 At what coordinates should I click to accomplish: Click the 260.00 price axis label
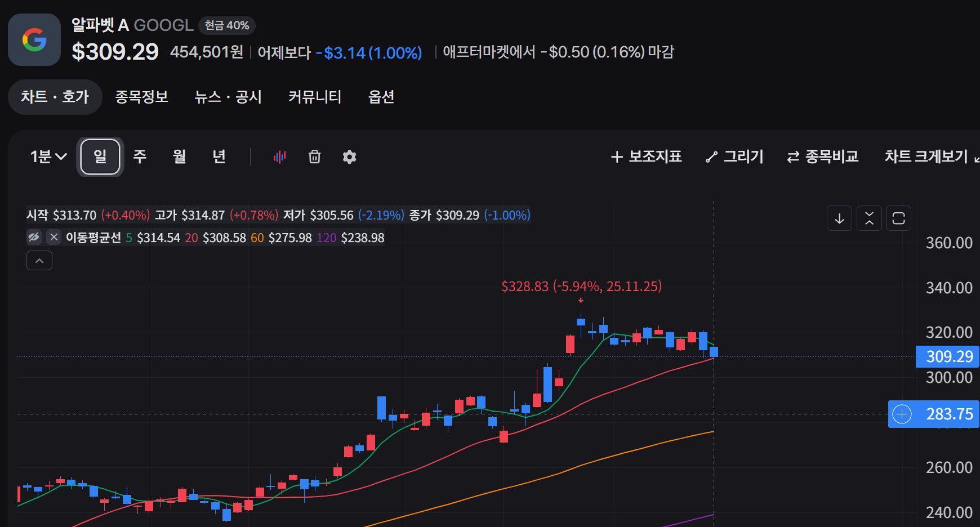point(949,468)
